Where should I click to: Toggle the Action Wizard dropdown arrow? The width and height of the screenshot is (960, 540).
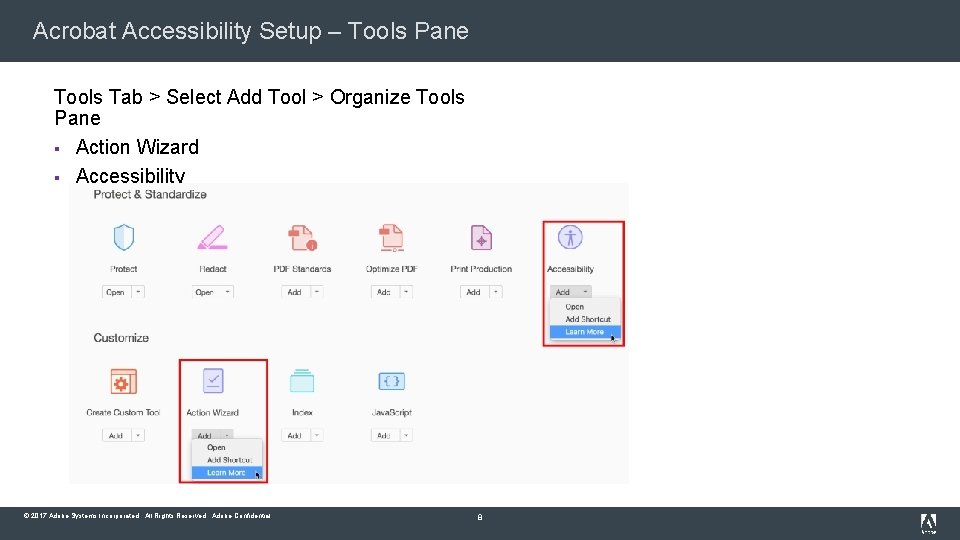point(227,435)
